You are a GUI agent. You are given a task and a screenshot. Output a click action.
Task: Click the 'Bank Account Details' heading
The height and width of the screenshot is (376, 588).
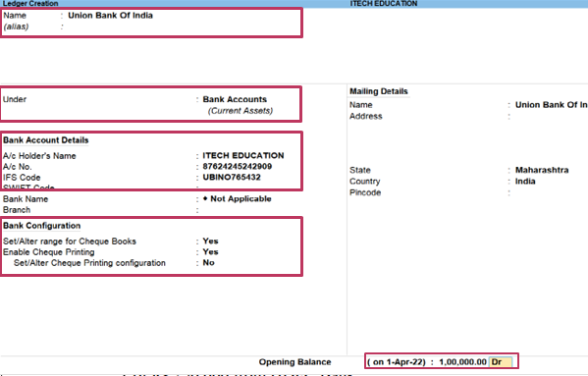point(46,140)
